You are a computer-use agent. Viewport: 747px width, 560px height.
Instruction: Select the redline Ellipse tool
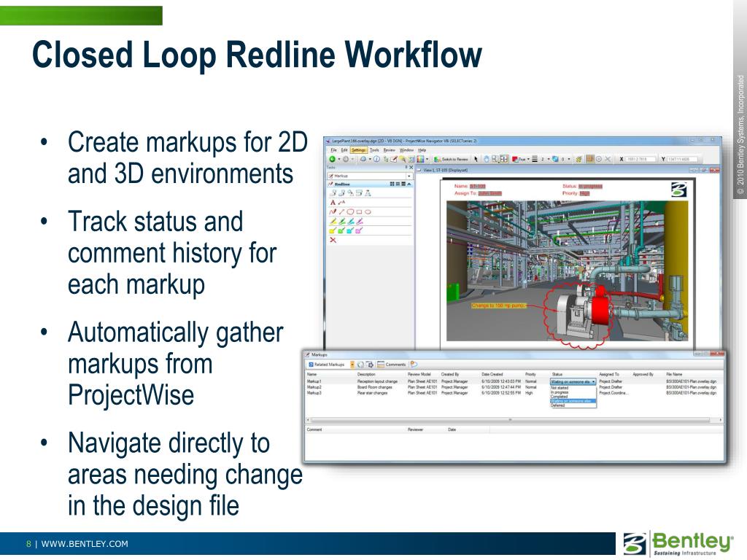pyautogui.click(x=368, y=212)
